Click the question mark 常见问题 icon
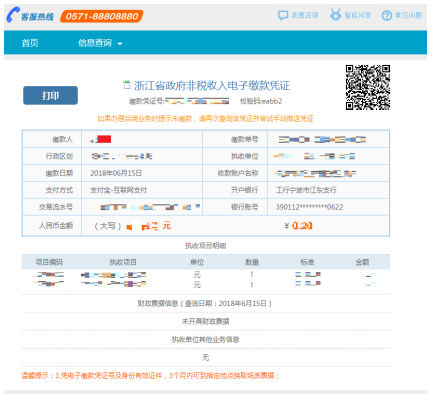This screenshot has height=399, width=434. tap(387, 15)
